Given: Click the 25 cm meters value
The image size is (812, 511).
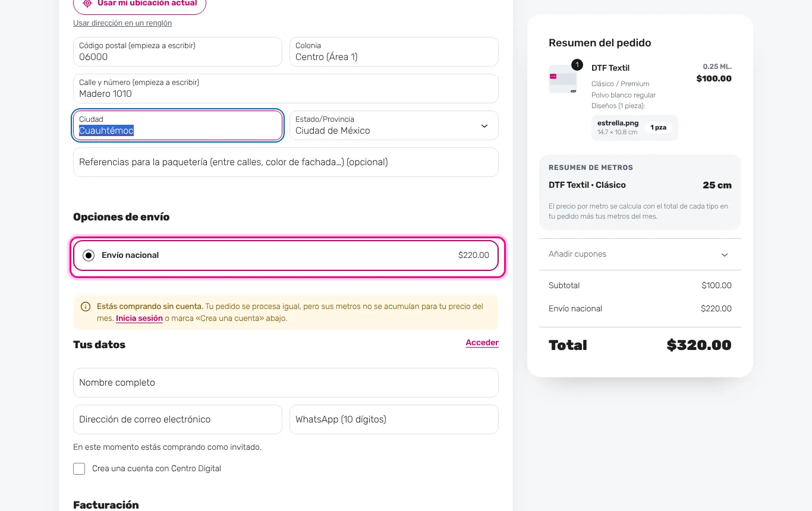Looking at the screenshot, I should (717, 185).
